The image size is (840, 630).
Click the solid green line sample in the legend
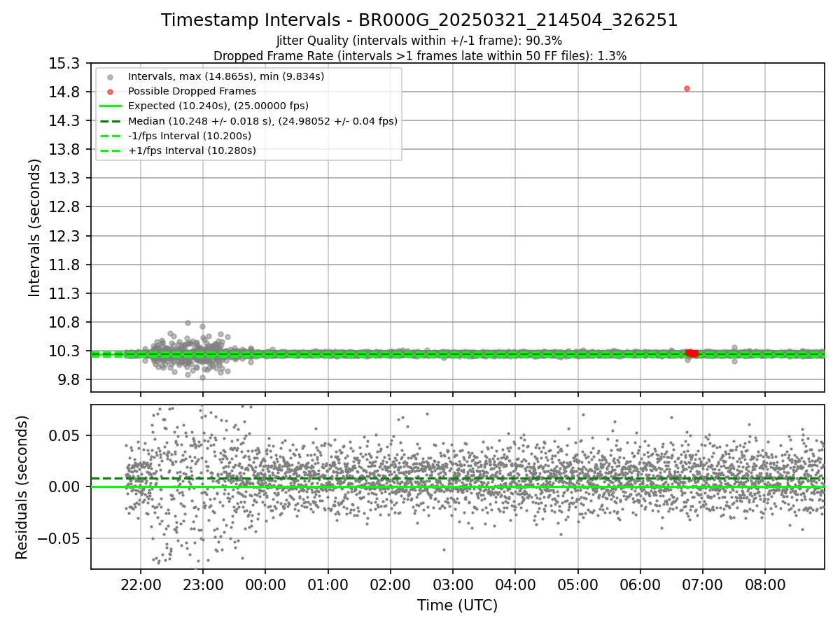(110, 106)
